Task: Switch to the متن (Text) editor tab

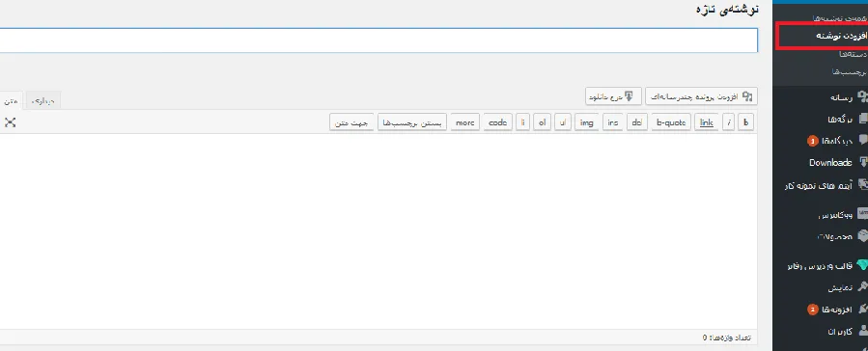Action: 11,100
